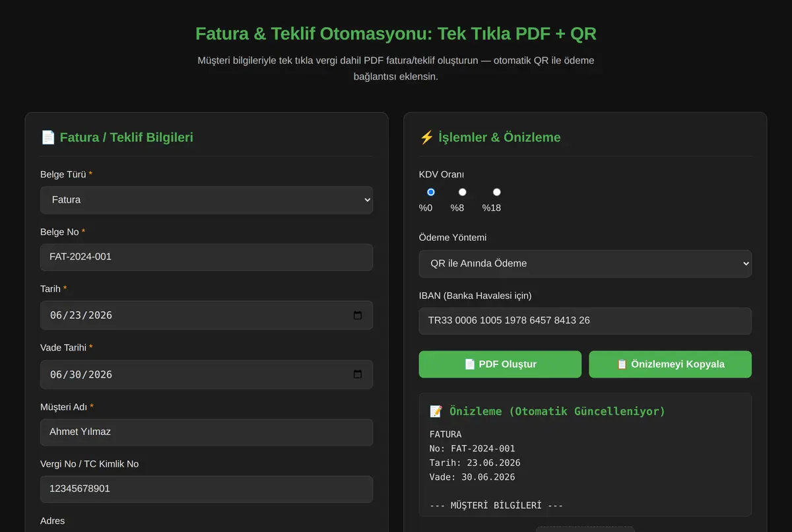Focus the IBAN input field
Image resolution: width=792 pixels, height=532 pixels.
tap(585, 321)
